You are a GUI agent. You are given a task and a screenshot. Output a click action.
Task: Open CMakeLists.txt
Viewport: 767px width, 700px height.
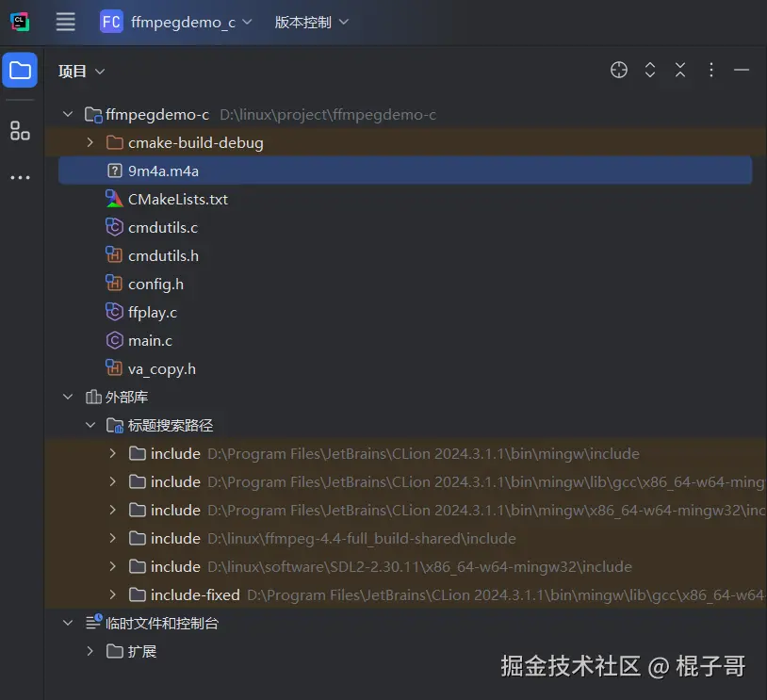click(x=177, y=199)
